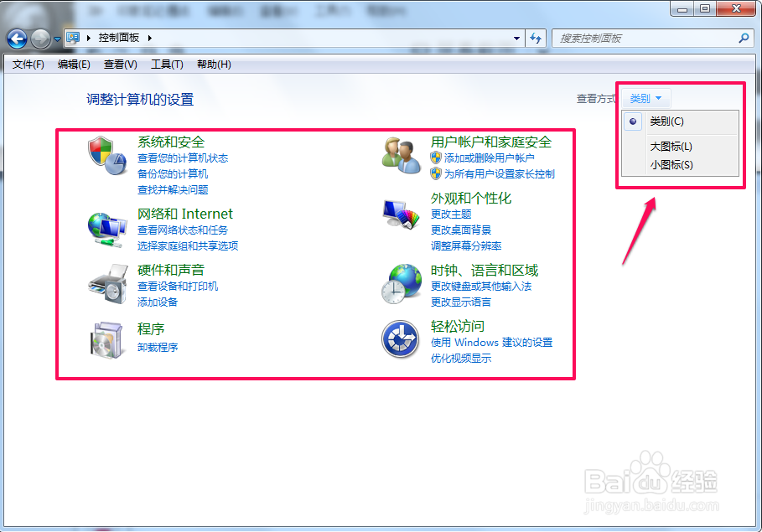Image resolution: width=762 pixels, height=532 pixels.
Task: Open the 程序 disc box icon
Action: click(106, 340)
